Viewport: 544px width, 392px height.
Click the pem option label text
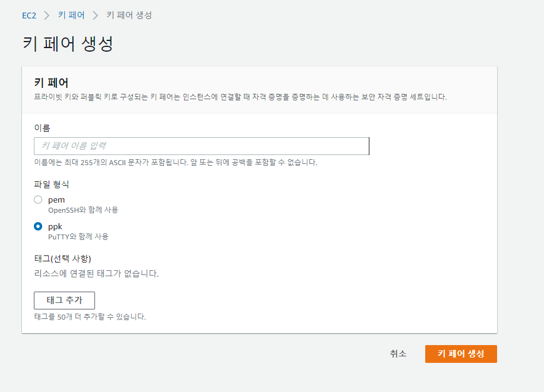(56, 200)
